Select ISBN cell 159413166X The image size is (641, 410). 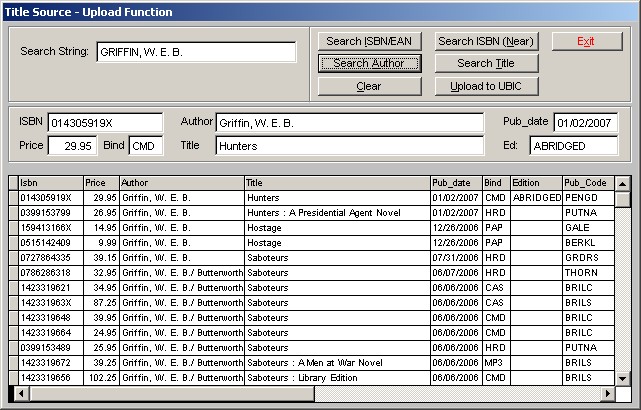point(51,228)
